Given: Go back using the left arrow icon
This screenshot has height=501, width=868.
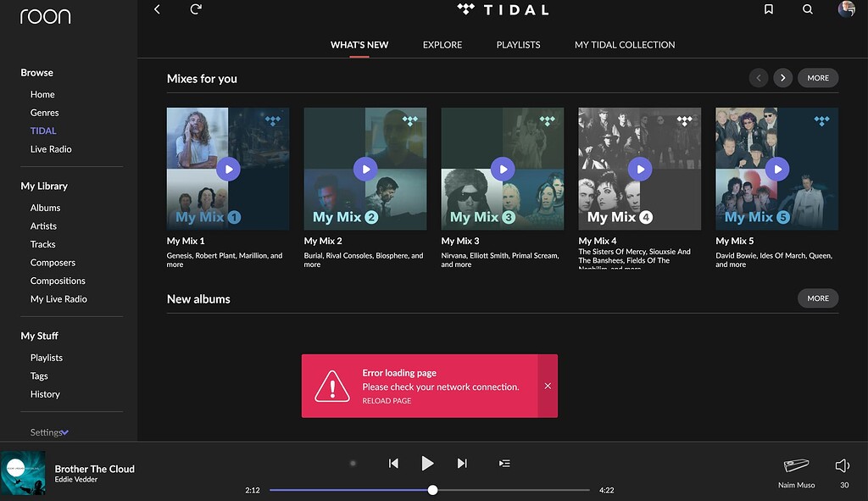Looking at the screenshot, I should (157, 9).
